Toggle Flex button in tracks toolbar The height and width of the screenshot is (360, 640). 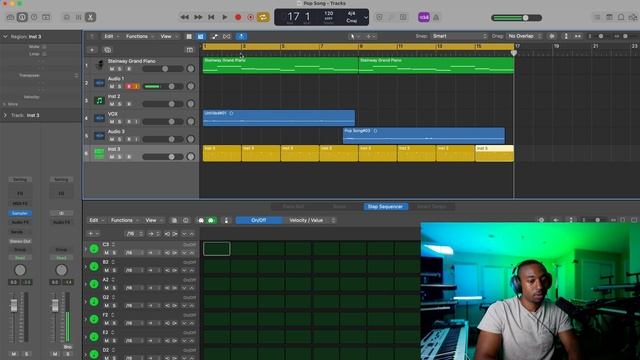coord(227,36)
